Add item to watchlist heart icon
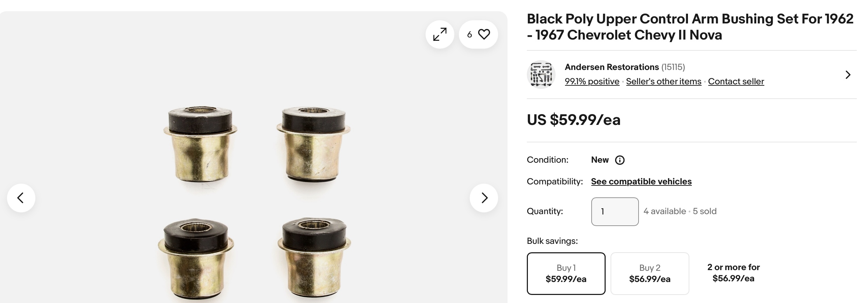The width and height of the screenshot is (868, 303). coord(484,34)
